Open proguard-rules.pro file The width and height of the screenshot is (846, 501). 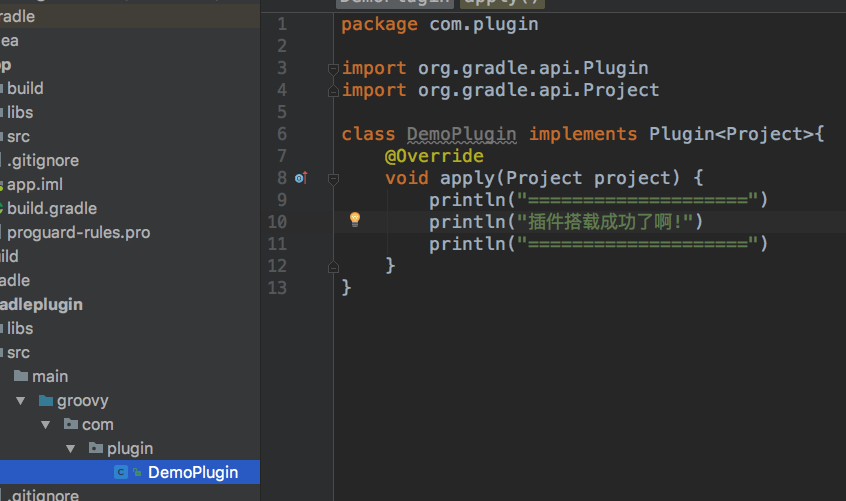coord(78,232)
